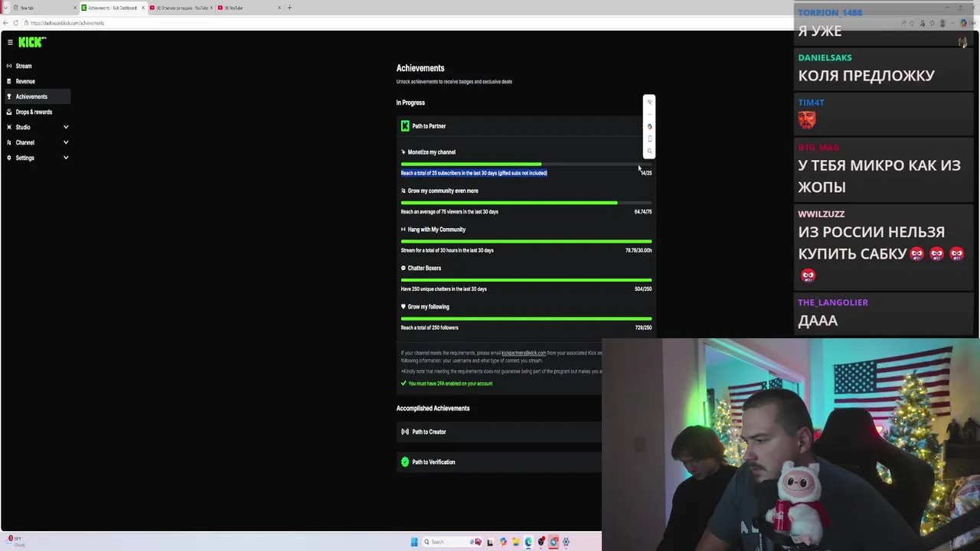Viewport: 980px width, 551px height.
Task: Click the green badge beside Path to Verification
Action: (405, 461)
